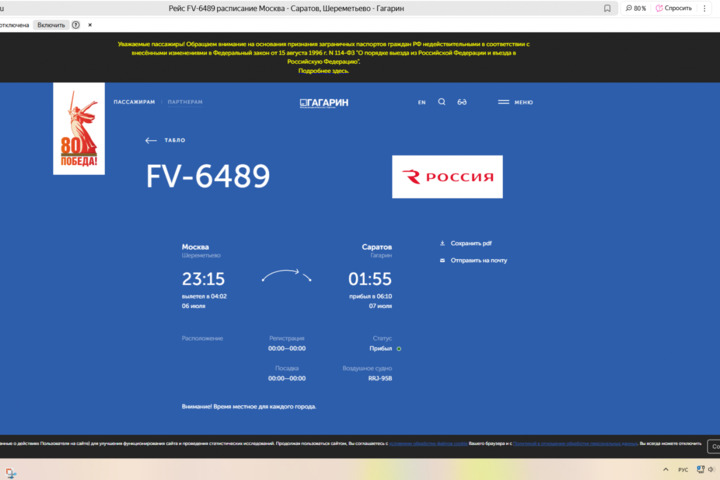Click the page title in the address bar
720x480 pixels.
pos(286,8)
